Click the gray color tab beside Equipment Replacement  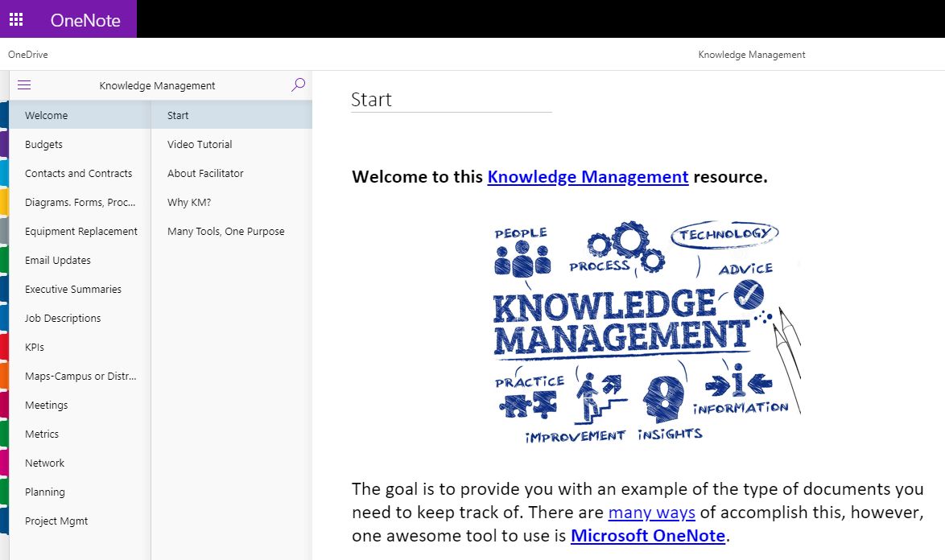click(x=4, y=231)
